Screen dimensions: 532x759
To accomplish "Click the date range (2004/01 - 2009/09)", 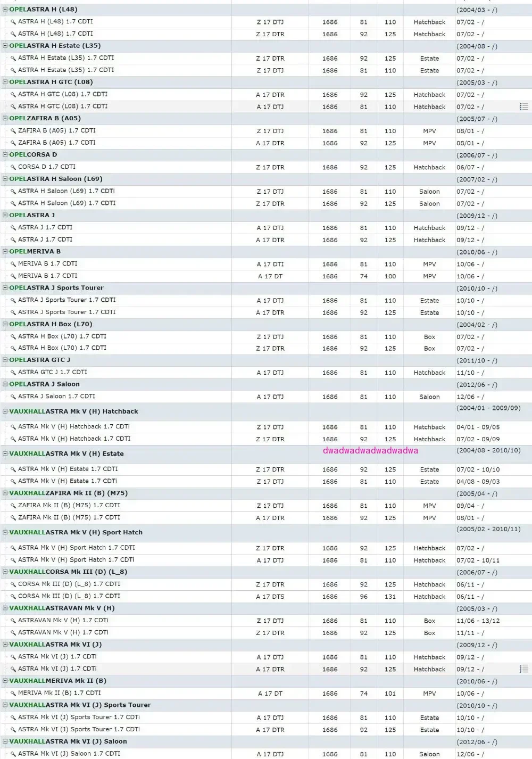I will coord(488,408).
